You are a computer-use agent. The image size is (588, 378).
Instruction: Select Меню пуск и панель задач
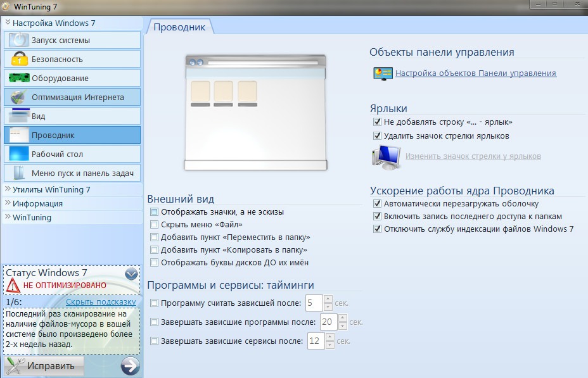click(72, 173)
